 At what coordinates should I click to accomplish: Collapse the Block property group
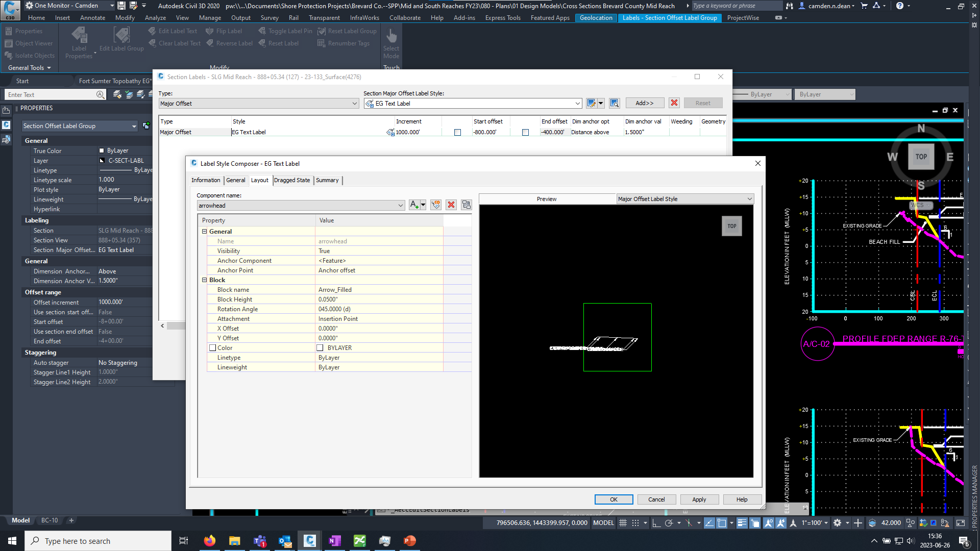[205, 280]
